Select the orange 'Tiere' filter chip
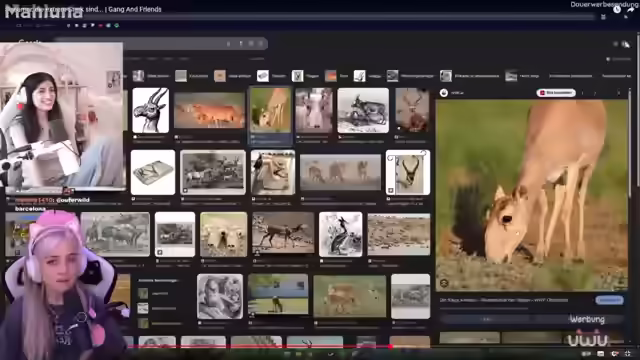 tap(337, 76)
